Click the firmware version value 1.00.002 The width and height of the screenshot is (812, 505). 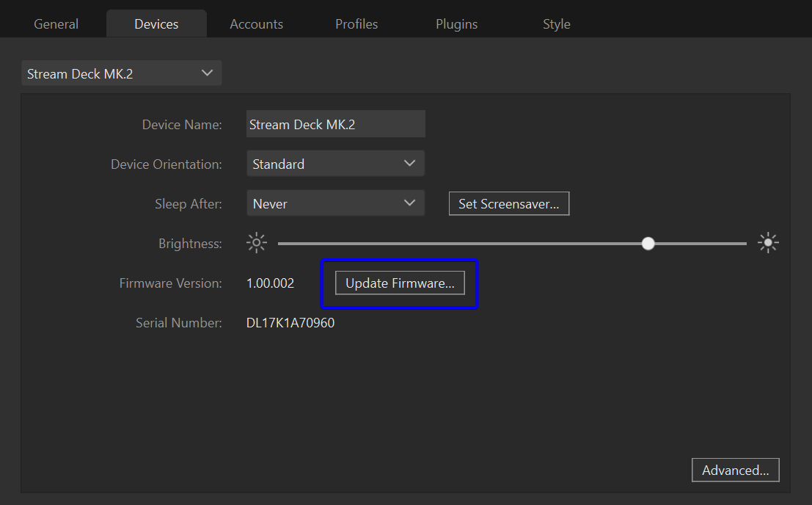pyautogui.click(x=271, y=283)
